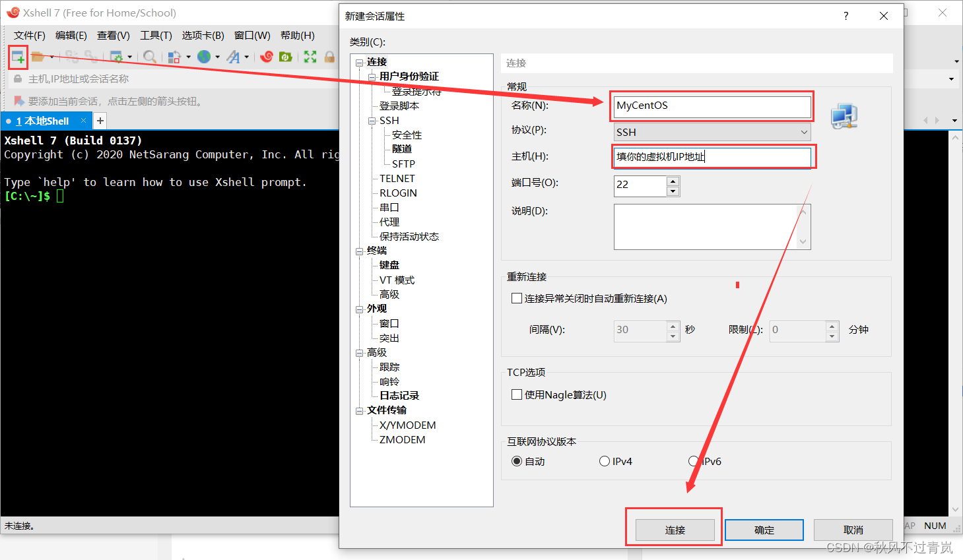Click the Open Session folder icon
The image size is (963, 560).
pyautogui.click(x=38, y=57)
